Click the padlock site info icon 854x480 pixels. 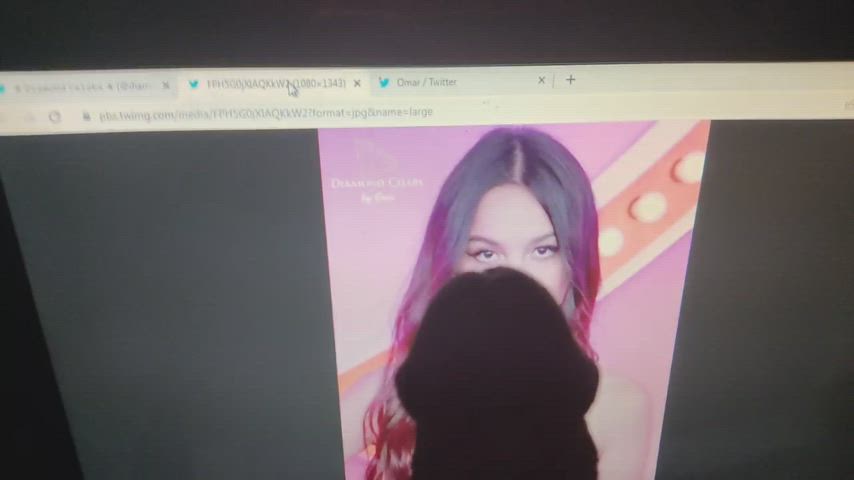pyautogui.click(x=86, y=116)
